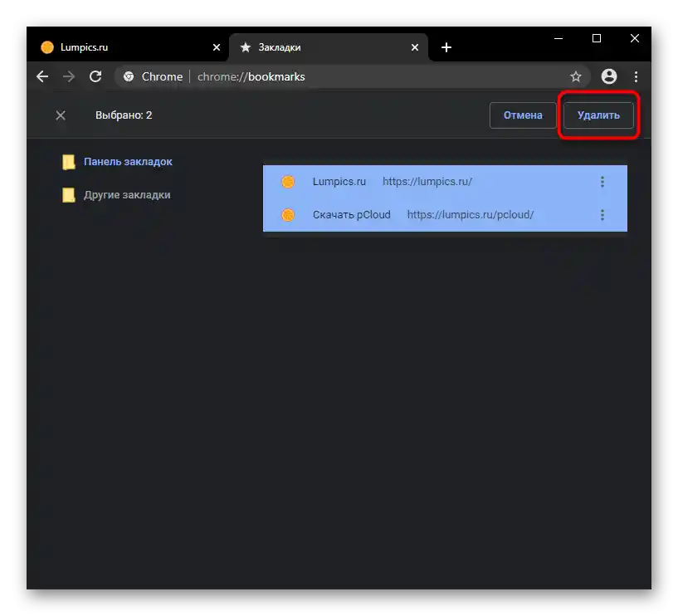This screenshot has height=616, width=678.
Task: Click the Другие закладки folder icon
Action: click(x=69, y=195)
